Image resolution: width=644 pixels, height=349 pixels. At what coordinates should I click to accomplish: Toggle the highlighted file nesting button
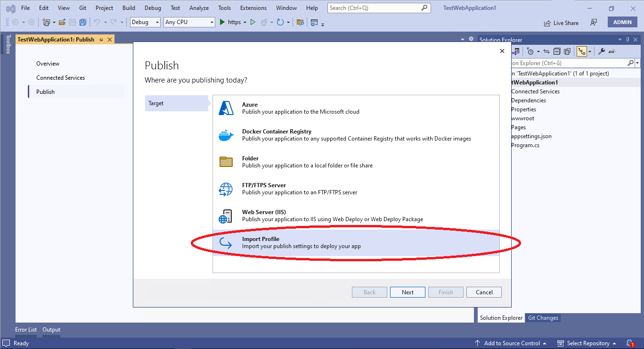point(581,51)
